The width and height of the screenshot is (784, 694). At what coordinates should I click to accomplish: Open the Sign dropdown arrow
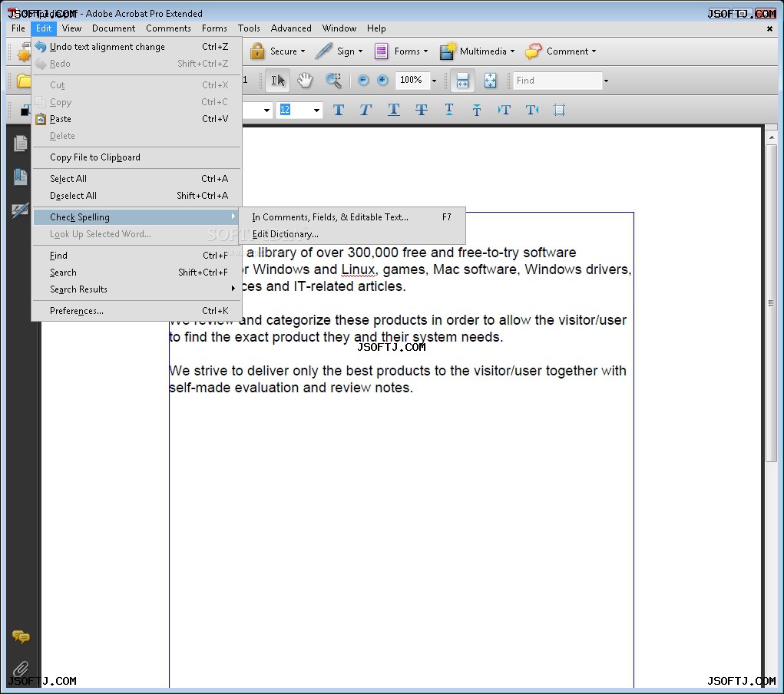pos(360,51)
